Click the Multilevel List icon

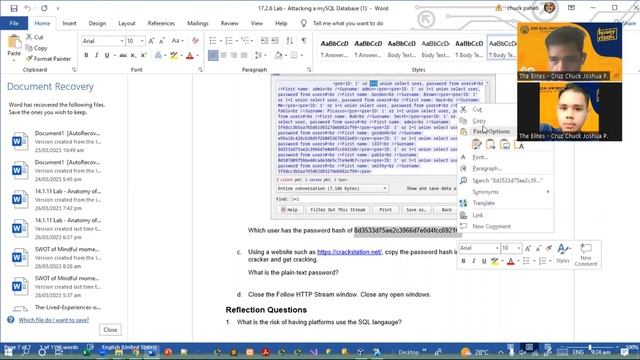[245, 41]
